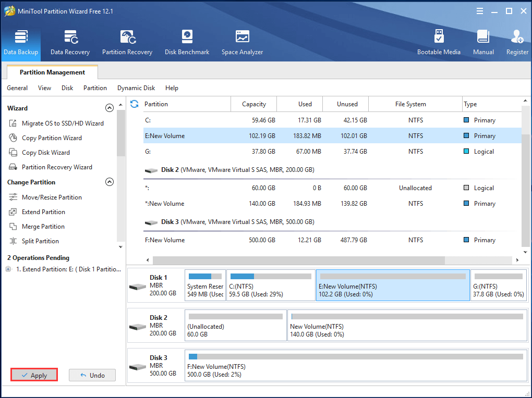Open Partition Recovery tool

[x=127, y=43]
